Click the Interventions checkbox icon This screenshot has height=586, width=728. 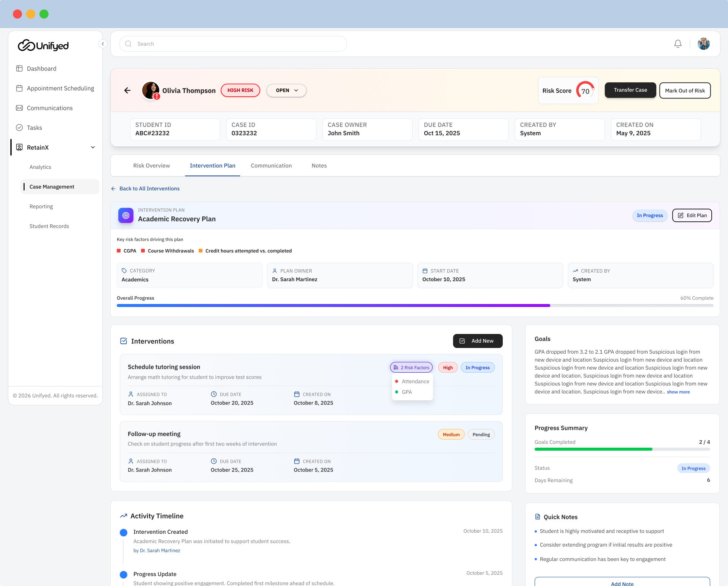click(124, 341)
